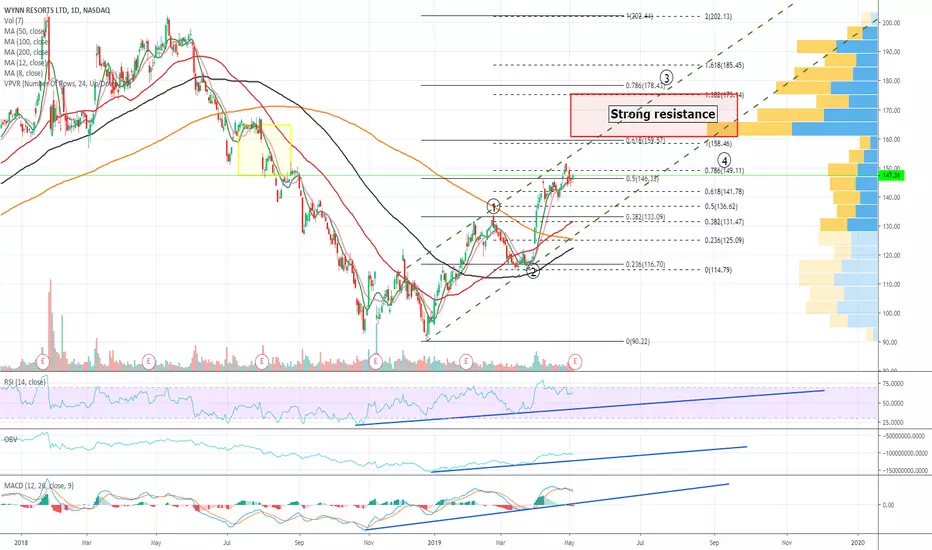Screen dimensions: 932x550
Task: Click '200.00' on the price axis
Action: tap(892, 23)
